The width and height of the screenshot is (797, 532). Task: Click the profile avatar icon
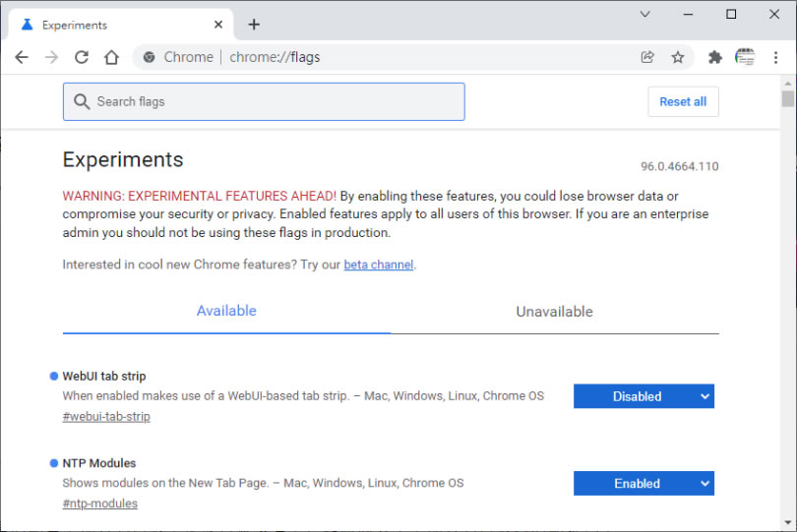tap(745, 57)
